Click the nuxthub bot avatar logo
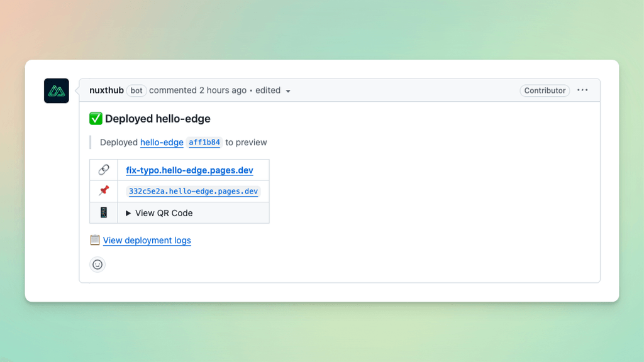The width and height of the screenshot is (644, 362). (x=56, y=90)
